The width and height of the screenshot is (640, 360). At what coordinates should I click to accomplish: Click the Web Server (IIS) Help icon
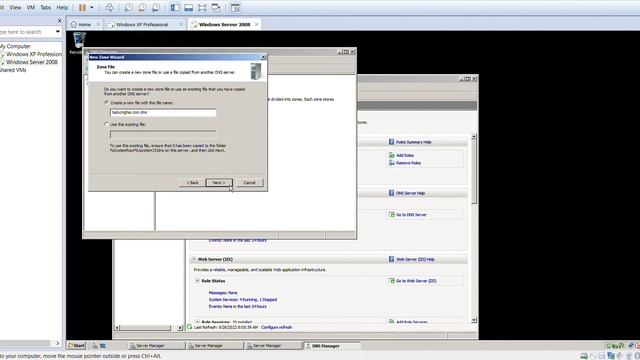tap(391, 259)
